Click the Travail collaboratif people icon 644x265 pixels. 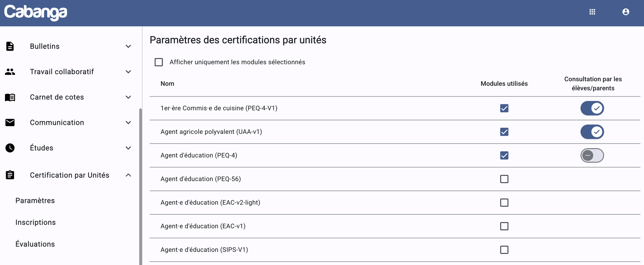click(10, 72)
